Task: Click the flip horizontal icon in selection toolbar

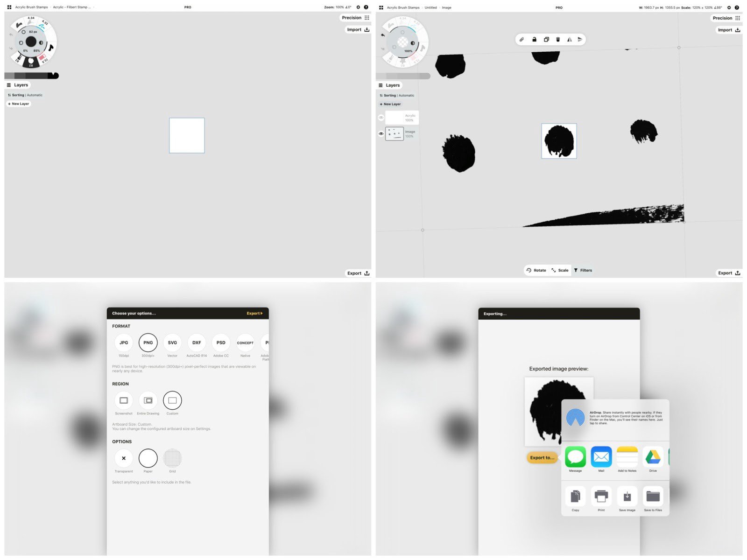Action: (x=570, y=40)
